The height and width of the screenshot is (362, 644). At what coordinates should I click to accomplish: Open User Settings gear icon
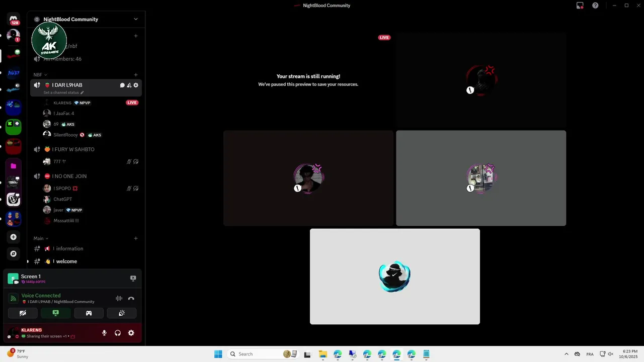coord(131,333)
